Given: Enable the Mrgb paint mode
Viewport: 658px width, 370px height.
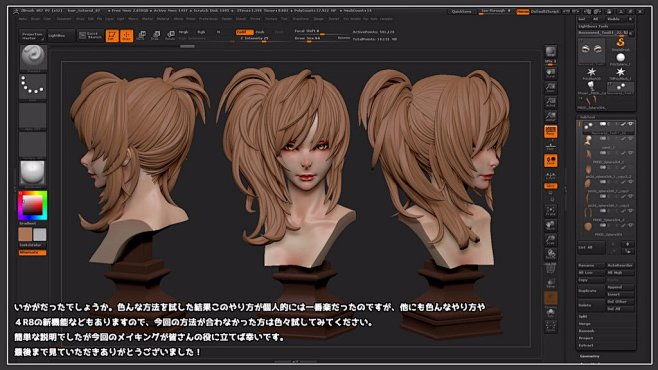Looking at the screenshot, I should tap(183, 32).
